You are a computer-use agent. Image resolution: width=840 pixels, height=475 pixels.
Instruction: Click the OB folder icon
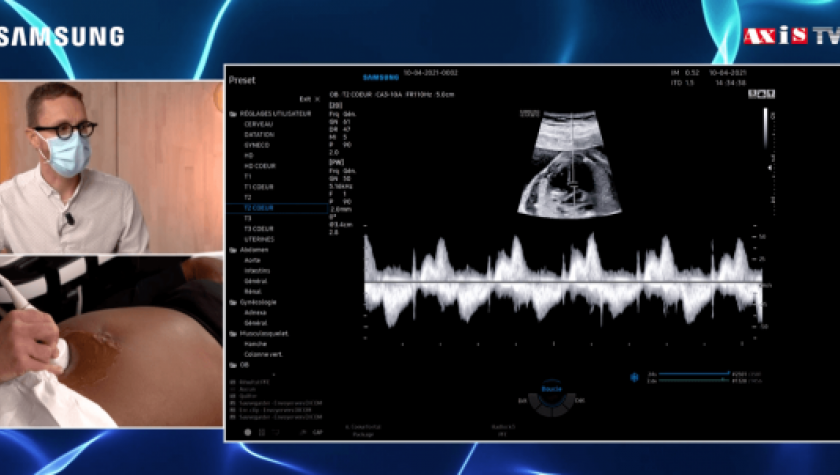[233, 365]
